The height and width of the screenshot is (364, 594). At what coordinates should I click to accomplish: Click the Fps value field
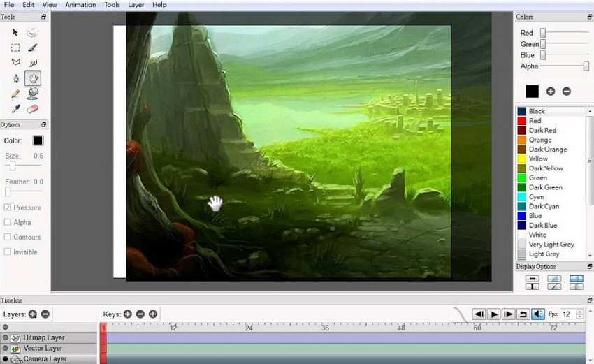[567, 314]
